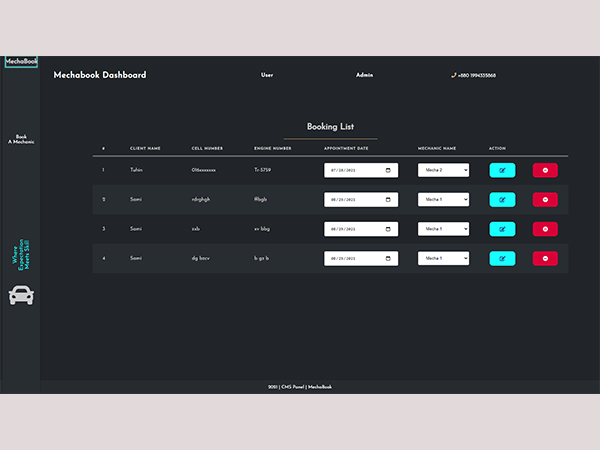Click Book A Mechanic in sidebar
Screen dimensions: 600x450
pos(21,139)
